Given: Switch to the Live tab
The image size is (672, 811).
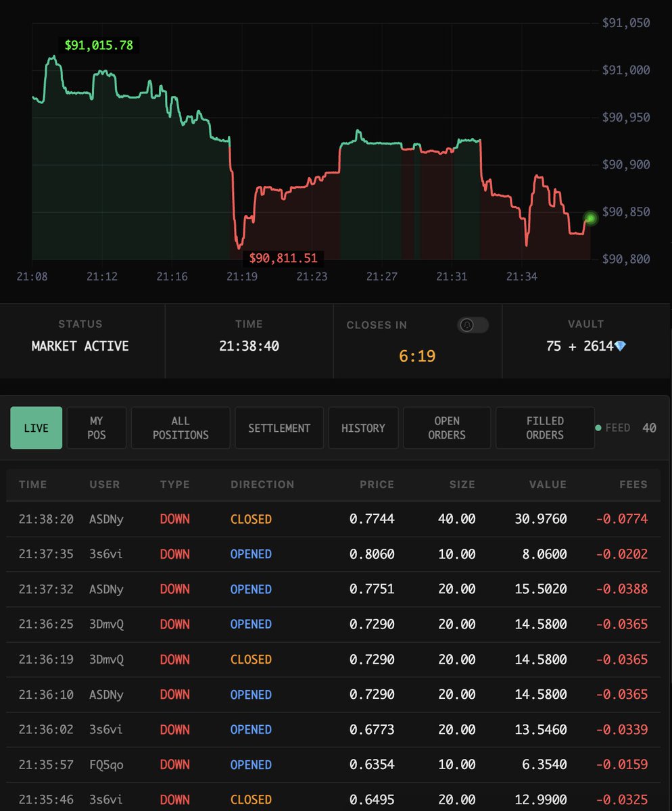Looking at the screenshot, I should click(x=37, y=428).
